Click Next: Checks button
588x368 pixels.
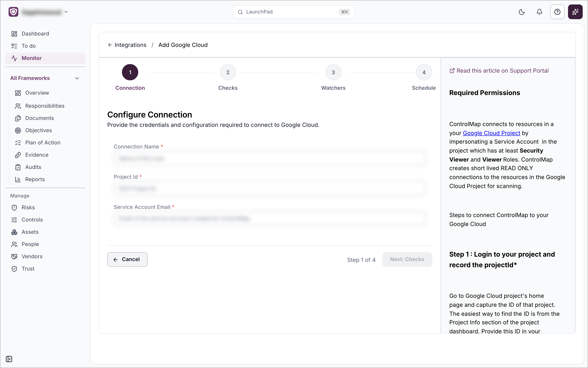(x=407, y=259)
